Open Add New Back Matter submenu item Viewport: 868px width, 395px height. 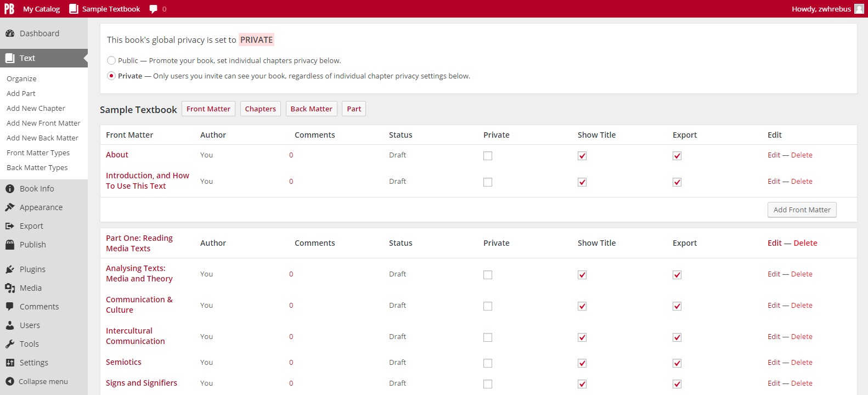click(x=42, y=138)
